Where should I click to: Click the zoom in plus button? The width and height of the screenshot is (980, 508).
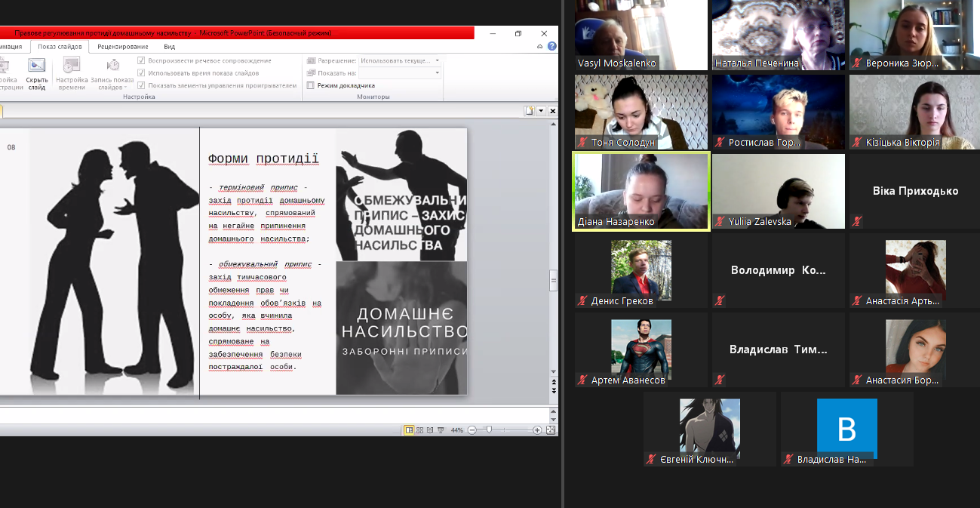tap(537, 430)
